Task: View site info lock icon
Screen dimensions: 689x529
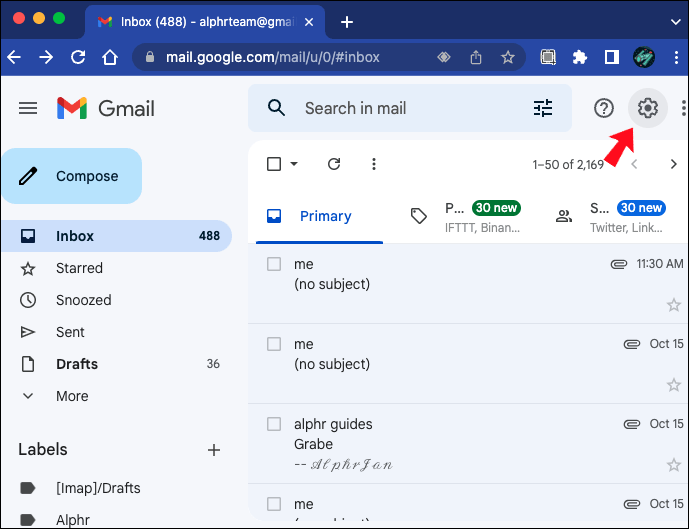Action: click(150, 57)
